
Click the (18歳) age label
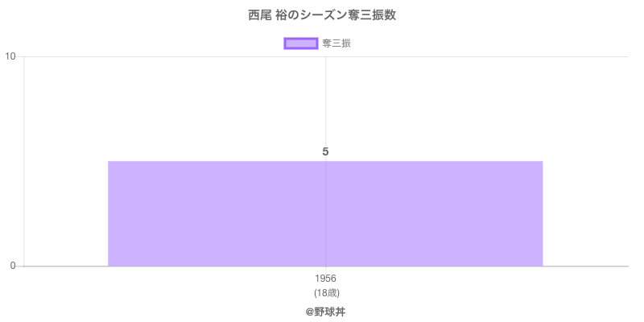325,292
